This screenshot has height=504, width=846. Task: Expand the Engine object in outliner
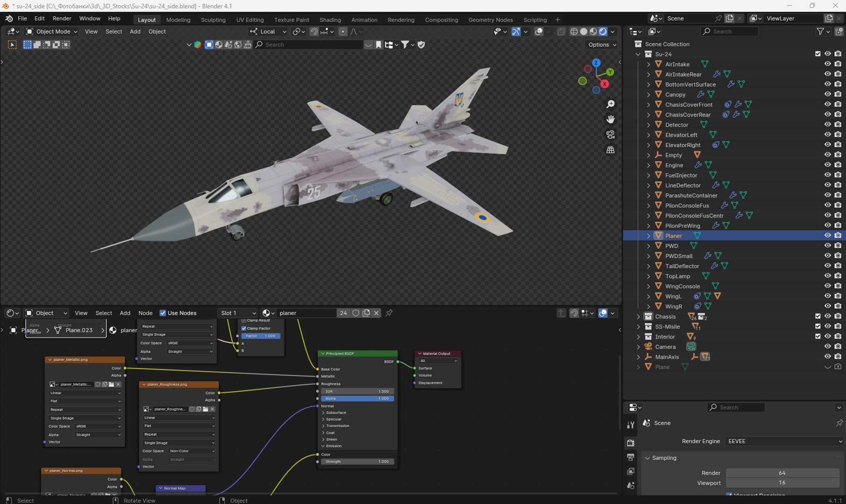point(648,165)
